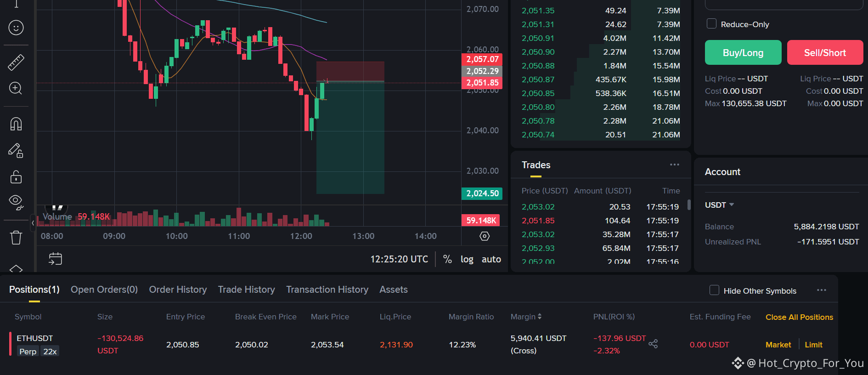Viewport: 868px width, 375px height.
Task: Toggle percent scale on chart
Action: 447,259
